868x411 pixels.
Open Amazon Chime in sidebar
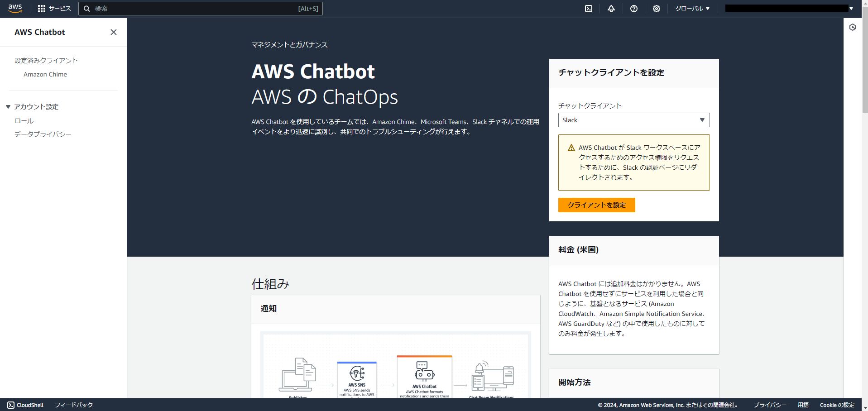45,74
